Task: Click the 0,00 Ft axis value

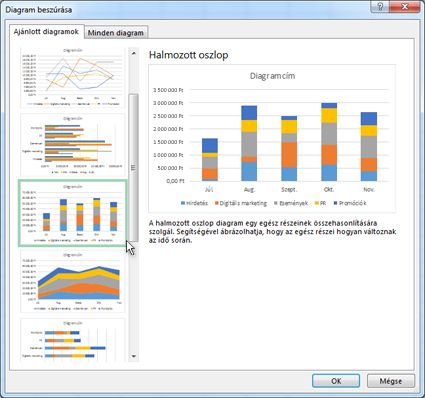Action: pyautogui.click(x=175, y=181)
